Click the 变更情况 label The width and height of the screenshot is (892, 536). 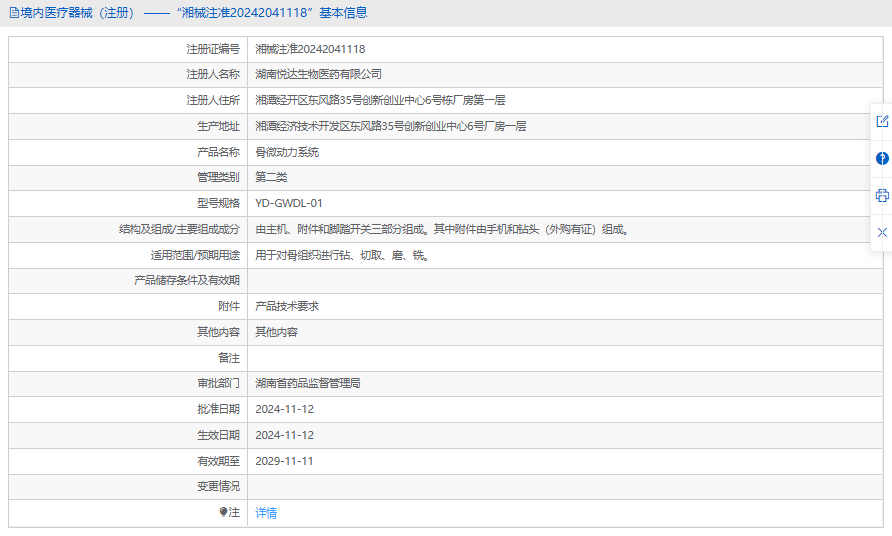click(x=218, y=486)
